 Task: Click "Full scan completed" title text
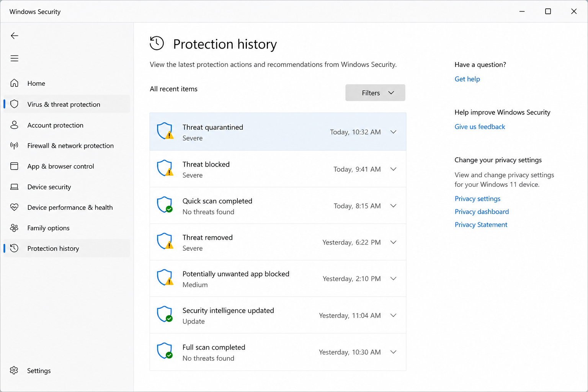[x=214, y=347]
